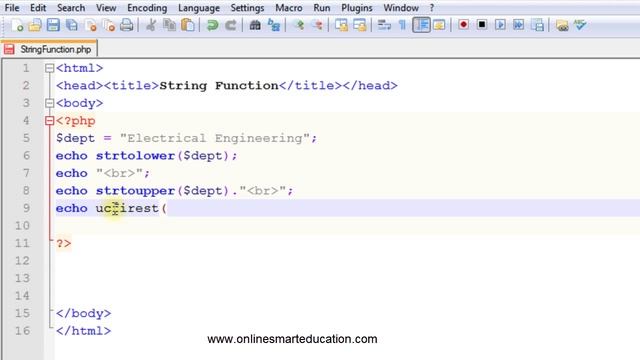Save the current recorded macro icon
This screenshot has height=360, width=640.
(538, 25)
